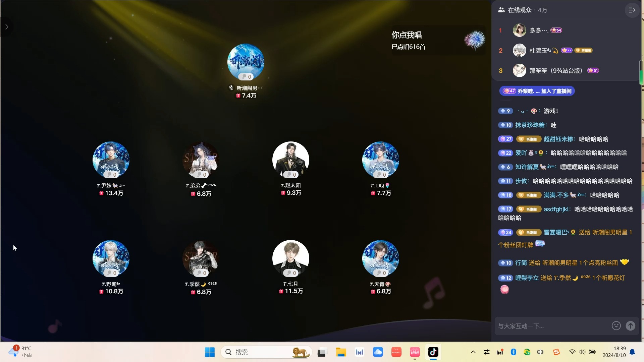644x362 pixels.
Task: Switch to Douyin app in taskbar
Action: 433,352
